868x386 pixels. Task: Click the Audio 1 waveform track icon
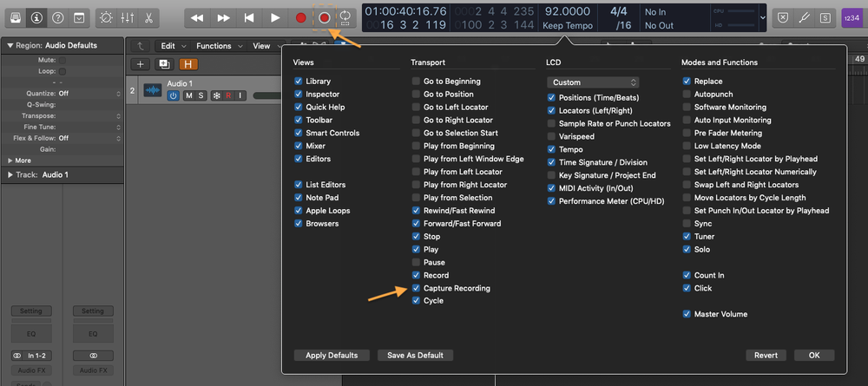coord(153,89)
